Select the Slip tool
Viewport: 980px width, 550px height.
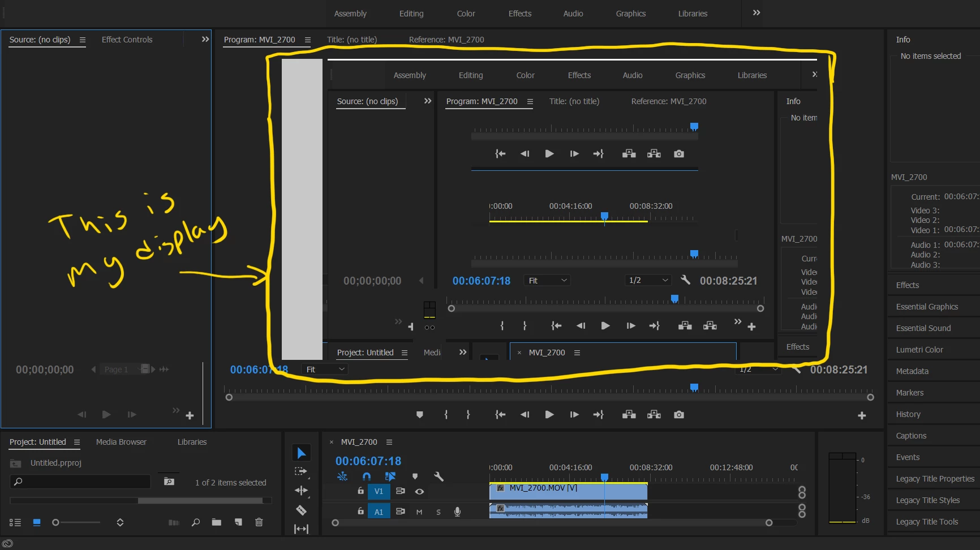tap(301, 529)
